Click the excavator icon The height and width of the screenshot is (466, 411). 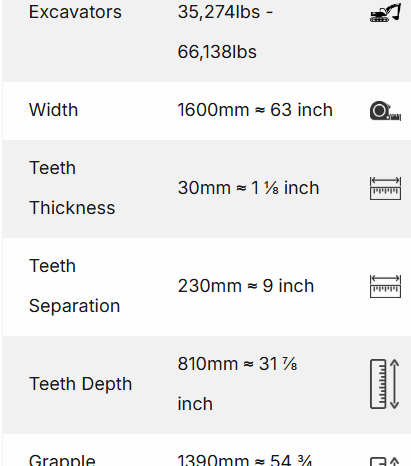point(385,13)
